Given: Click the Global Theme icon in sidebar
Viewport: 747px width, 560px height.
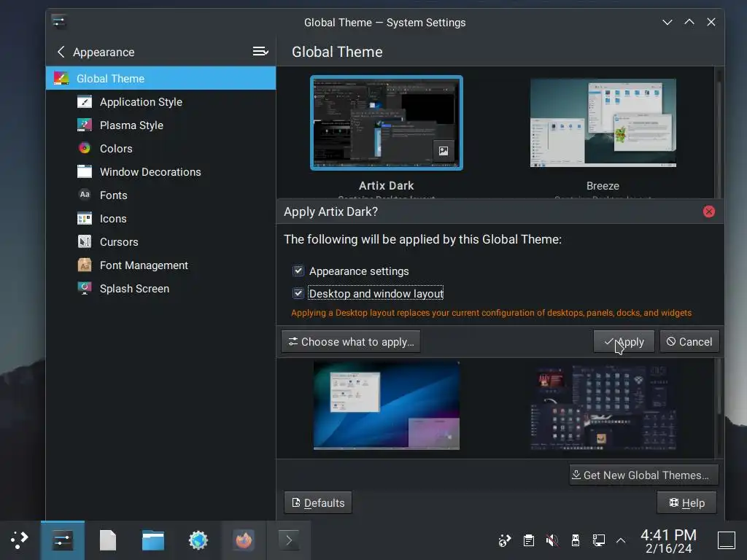Looking at the screenshot, I should pyautogui.click(x=61, y=78).
